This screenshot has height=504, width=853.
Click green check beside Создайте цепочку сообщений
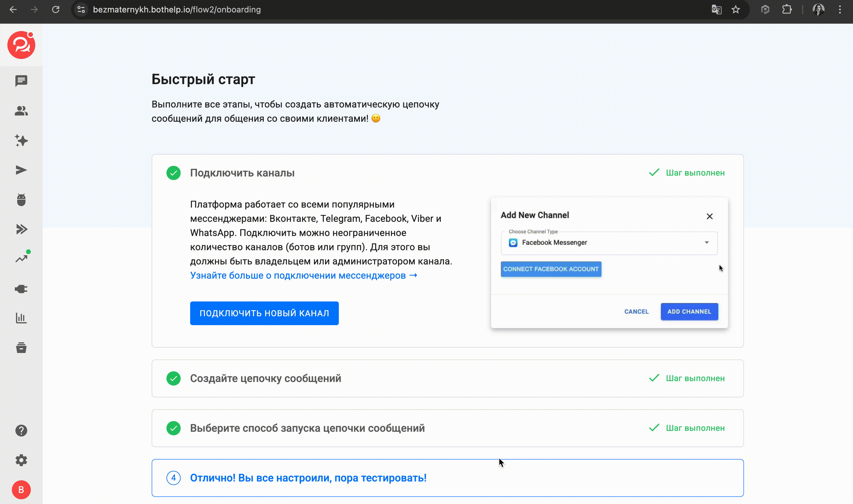click(173, 378)
